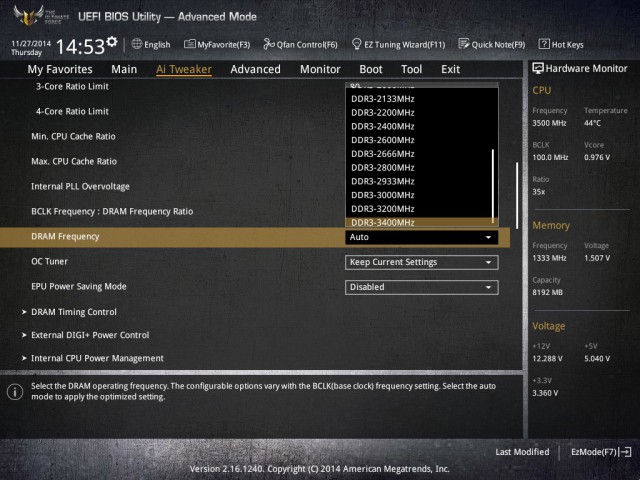Switch to My Favorites tab

point(60,69)
